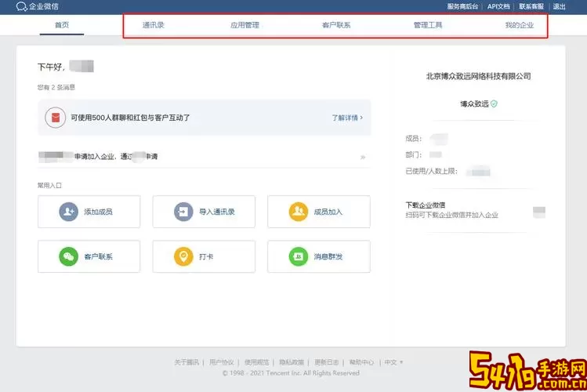Click the QR code thumbnail for 下载企业微信
Viewport: 587px width, 392px height.
coord(539,212)
